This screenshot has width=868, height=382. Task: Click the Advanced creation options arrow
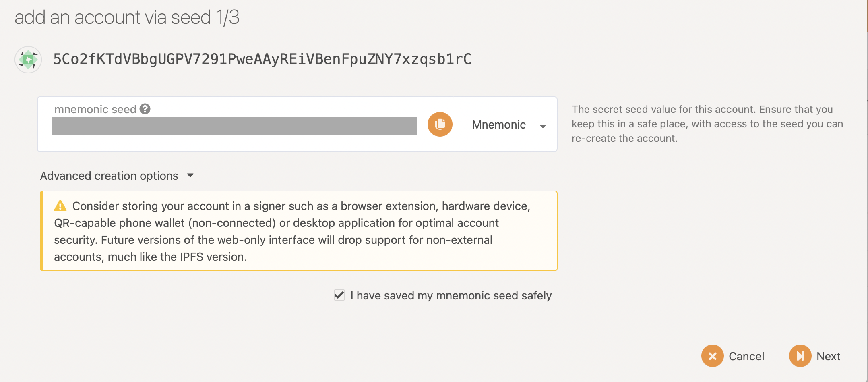coord(190,175)
